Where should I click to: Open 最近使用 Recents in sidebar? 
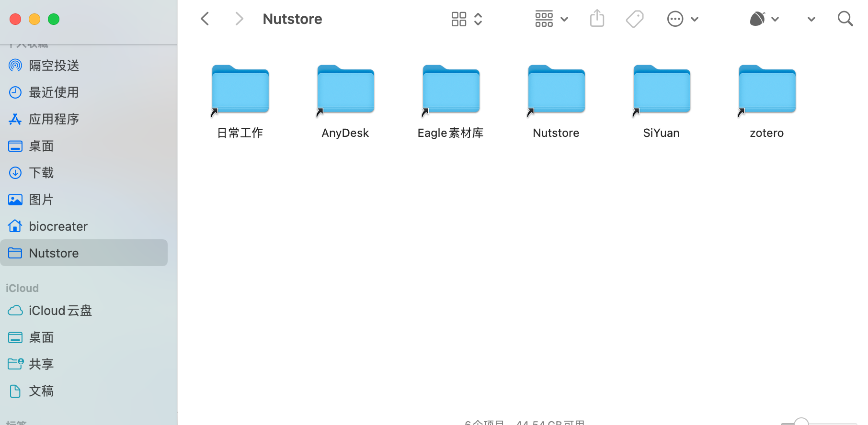84,92
